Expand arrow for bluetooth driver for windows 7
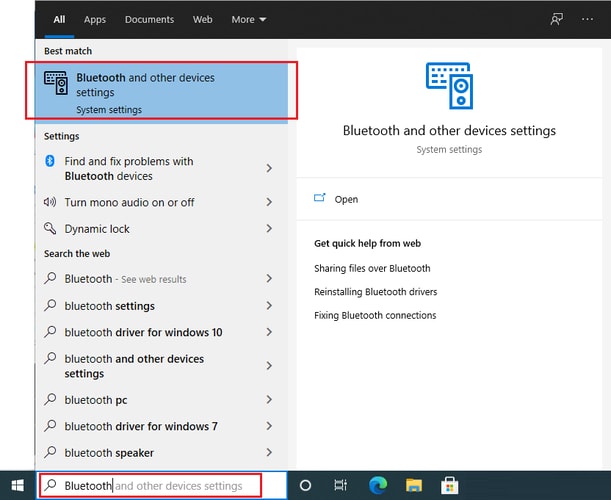Image resolution: width=611 pixels, height=500 pixels. click(x=269, y=426)
